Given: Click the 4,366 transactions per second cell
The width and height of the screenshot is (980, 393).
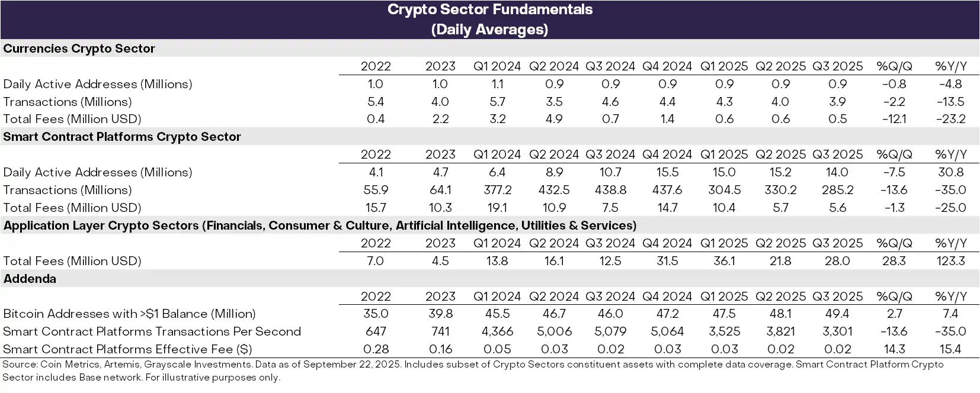Looking at the screenshot, I should click(x=497, y=331).
